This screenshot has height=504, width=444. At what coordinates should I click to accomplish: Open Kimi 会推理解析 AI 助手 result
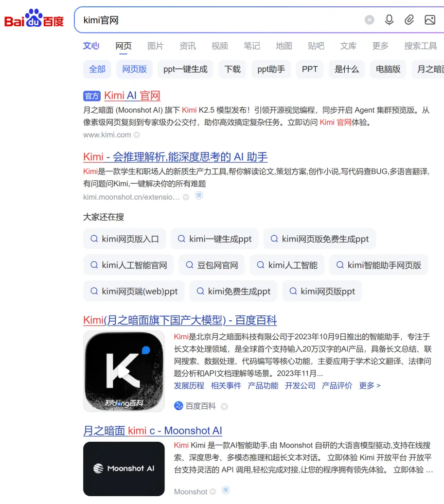175,157
